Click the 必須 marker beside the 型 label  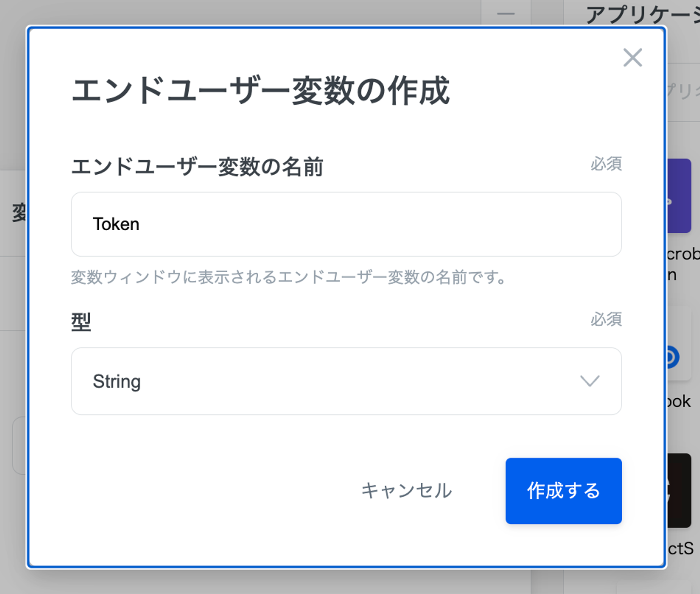coord(606,319)
